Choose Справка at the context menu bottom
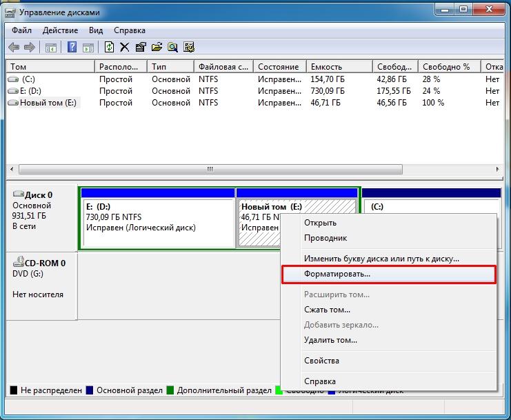Image resolution: width=511 pixels, height=420 pixels. 388,381
